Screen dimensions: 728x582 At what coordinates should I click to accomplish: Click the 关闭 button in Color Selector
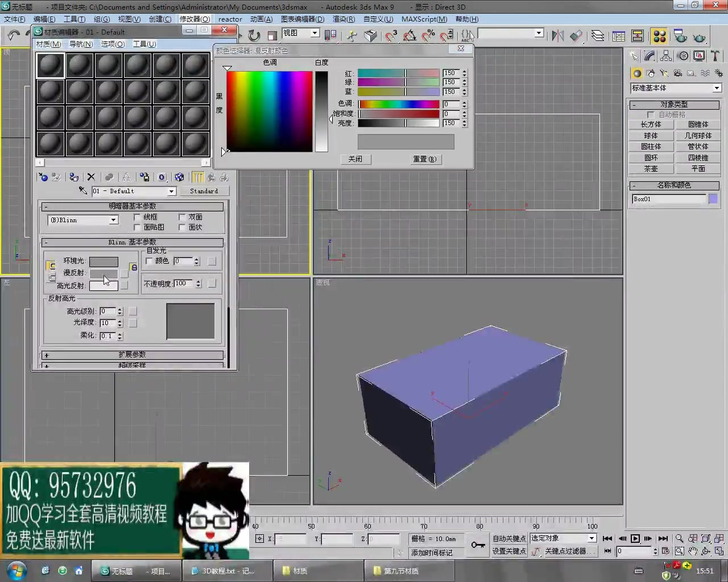pyautogui.click(x=355, y=159)
